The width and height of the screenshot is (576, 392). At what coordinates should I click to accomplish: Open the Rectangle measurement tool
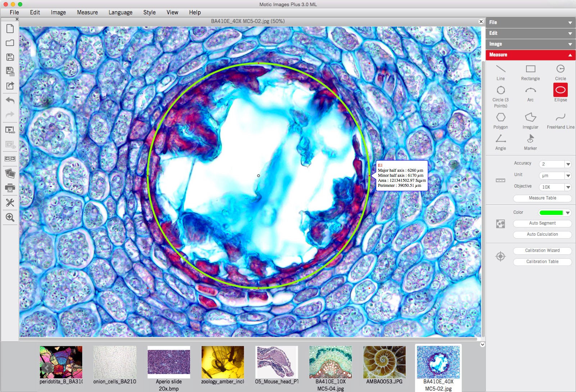[530, 70]
